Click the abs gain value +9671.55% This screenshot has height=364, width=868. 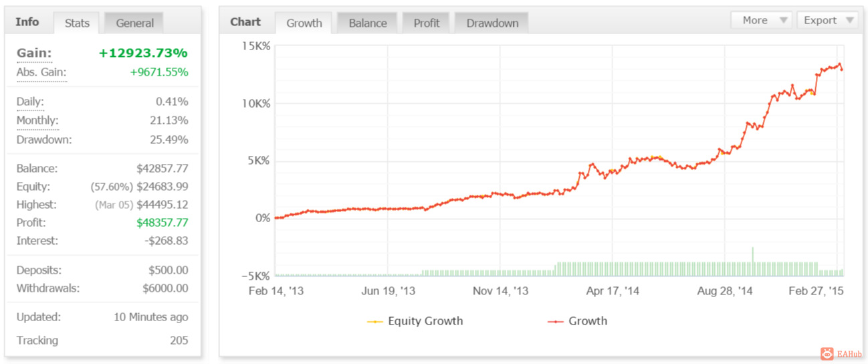pyautogui.click(x=159, y=72)
